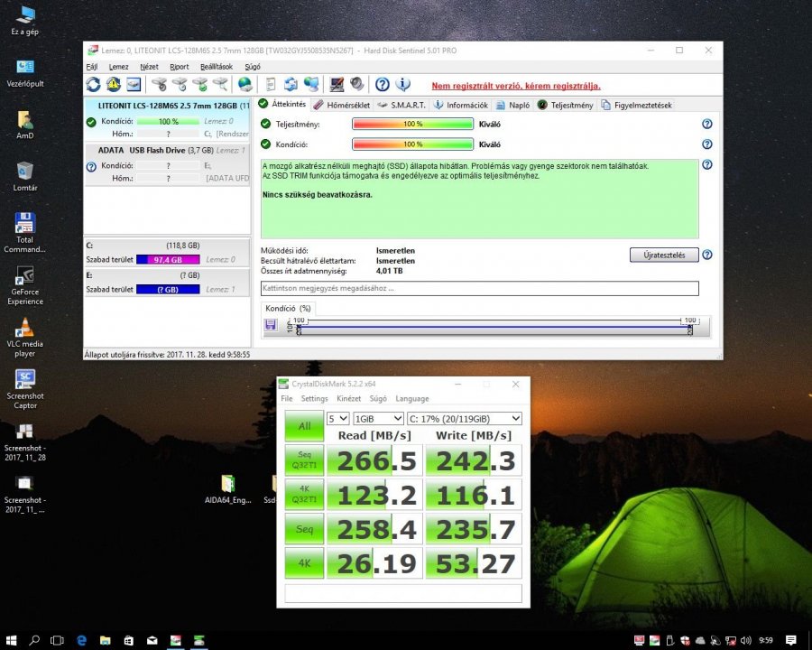The width and height of the screenshot is (812, 650).
Task: Open Total Commander desktop shortcut
Action: pyautogui.click(x=25, y=233)
